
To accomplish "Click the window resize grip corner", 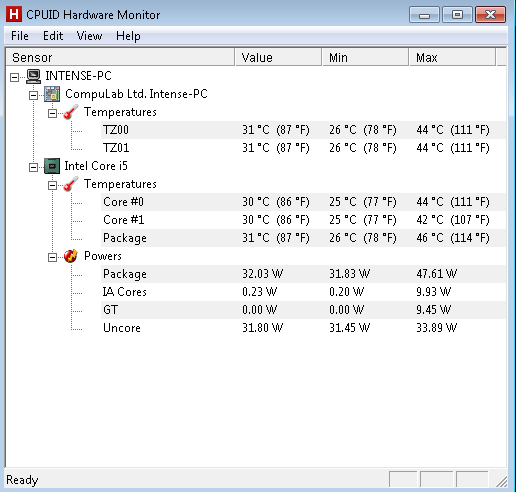I will pos(501,481).
